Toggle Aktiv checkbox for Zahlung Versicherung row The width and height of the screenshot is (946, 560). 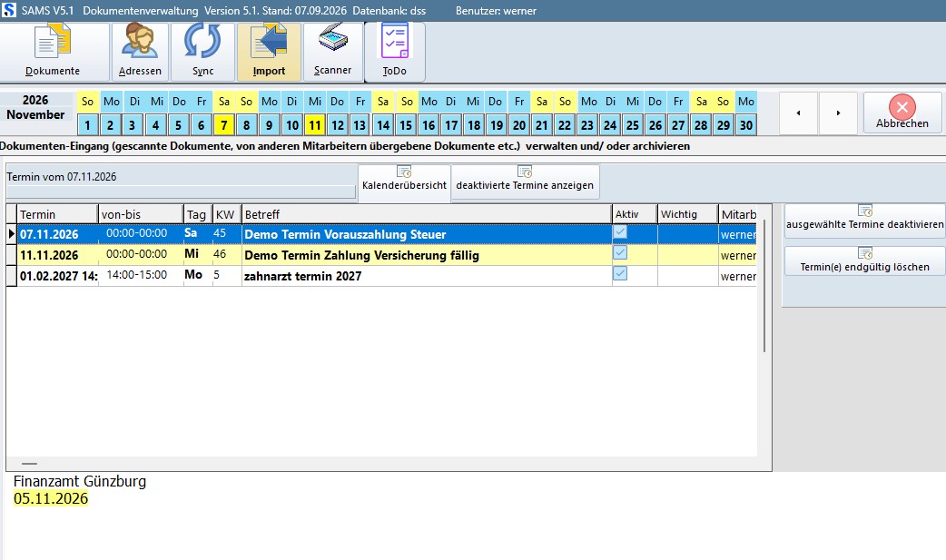tap(620, 253)
